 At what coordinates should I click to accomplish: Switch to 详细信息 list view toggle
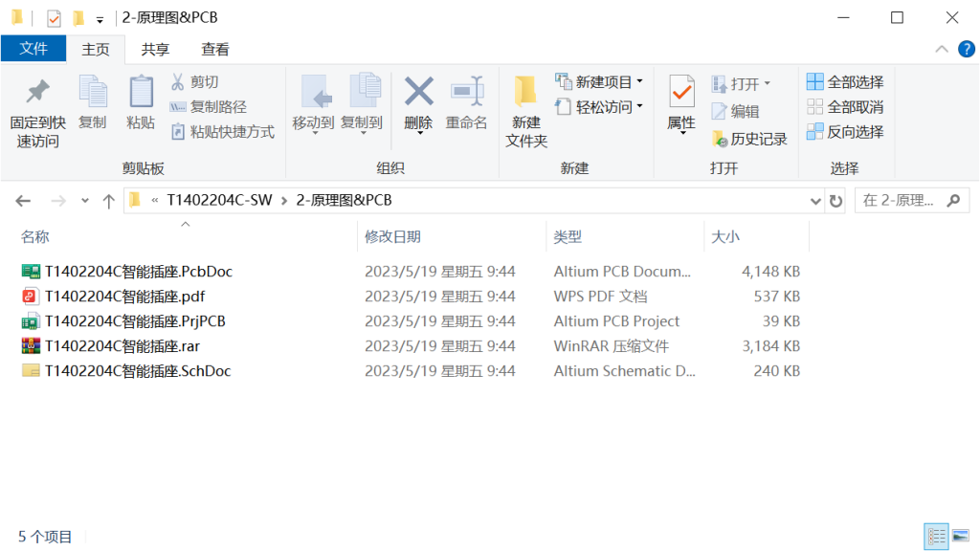pyautogui.click(x=938, y=536)
